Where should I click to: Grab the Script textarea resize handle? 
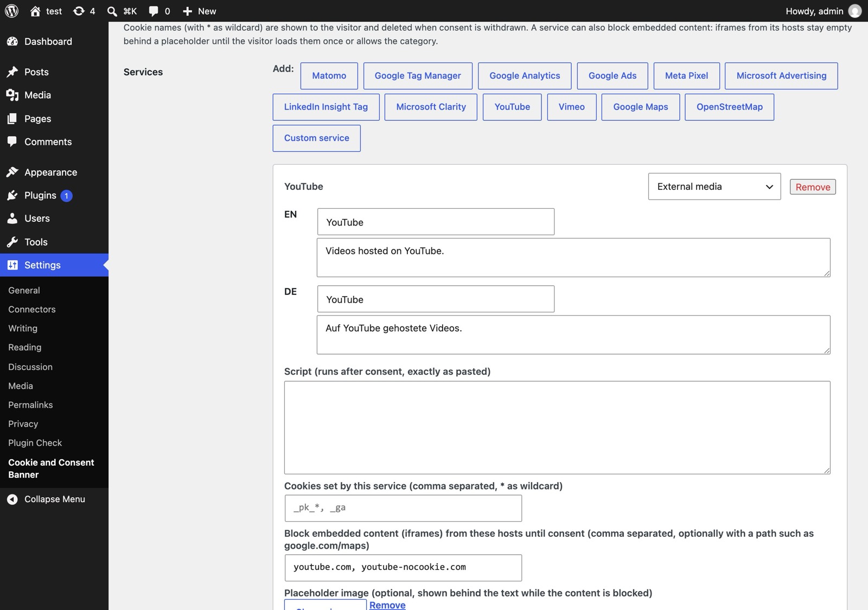pos(826,470)
